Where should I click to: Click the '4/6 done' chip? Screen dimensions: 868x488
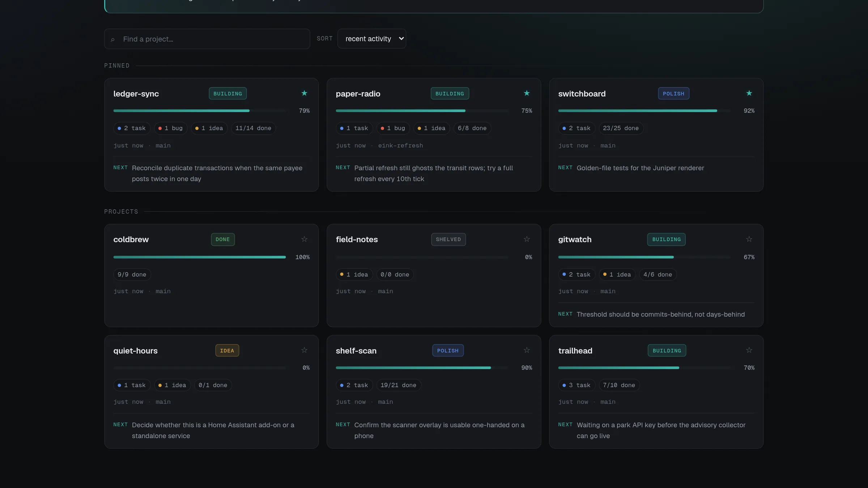coord(658,275)
